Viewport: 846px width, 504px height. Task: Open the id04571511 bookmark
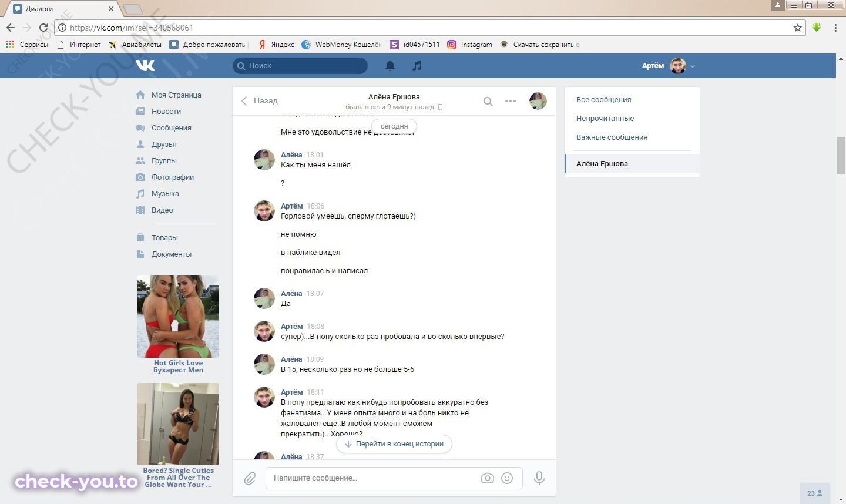(415, 44)
